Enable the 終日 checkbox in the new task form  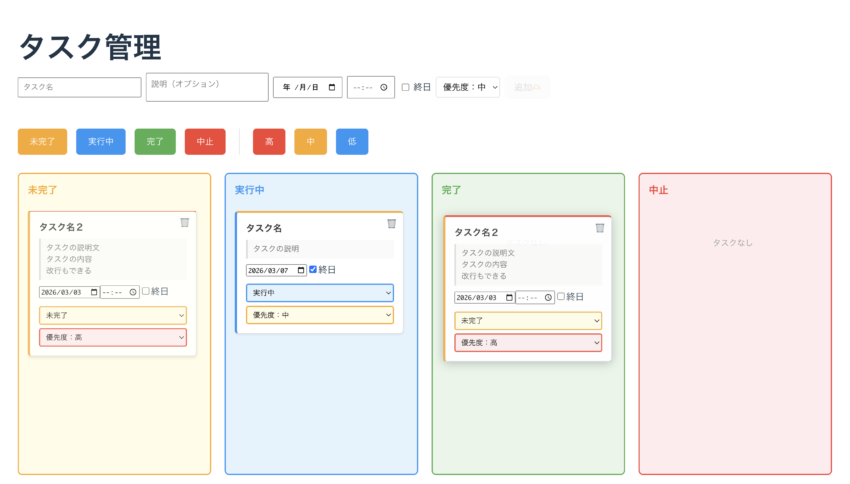point(406,88)
